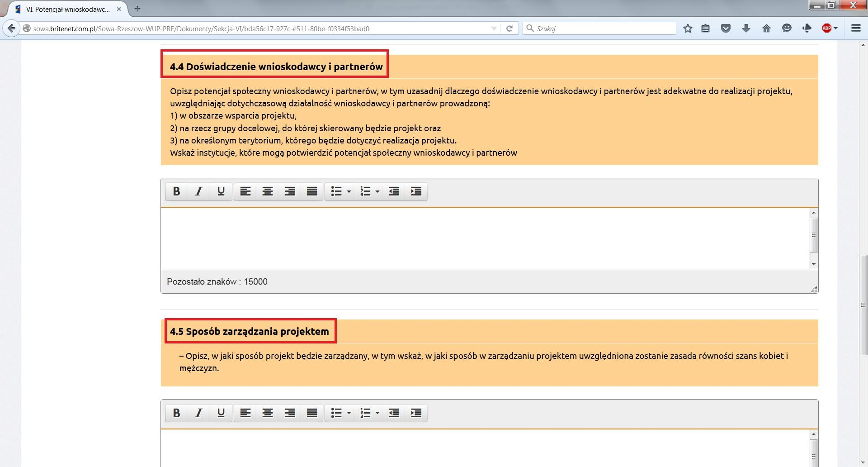The height and width of the screenshot is (467, 868).
Task: Bookmark this page with star icon
Action: [x=688, y=29]
